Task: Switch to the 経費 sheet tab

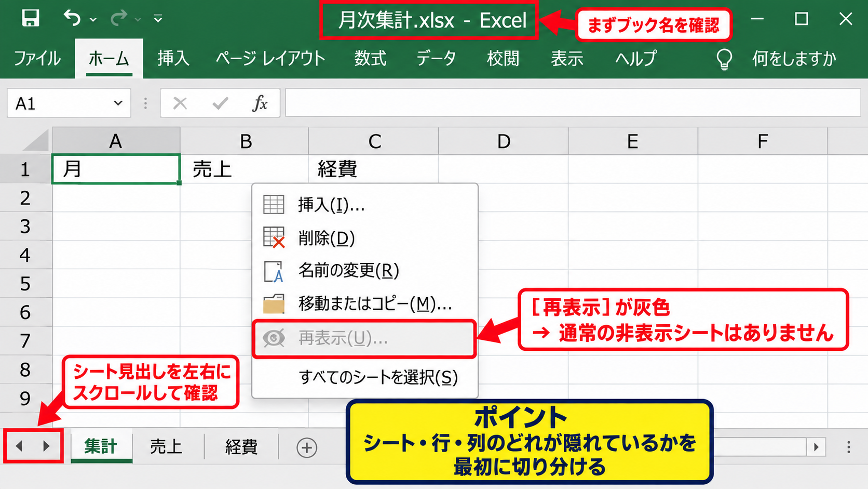Action: pos(241,447)
